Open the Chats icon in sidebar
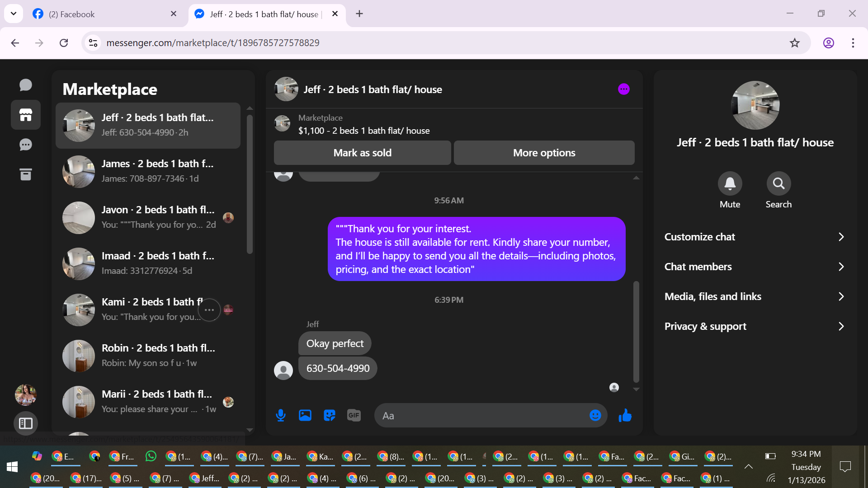The image size is (868, 488). coord(26,85)
